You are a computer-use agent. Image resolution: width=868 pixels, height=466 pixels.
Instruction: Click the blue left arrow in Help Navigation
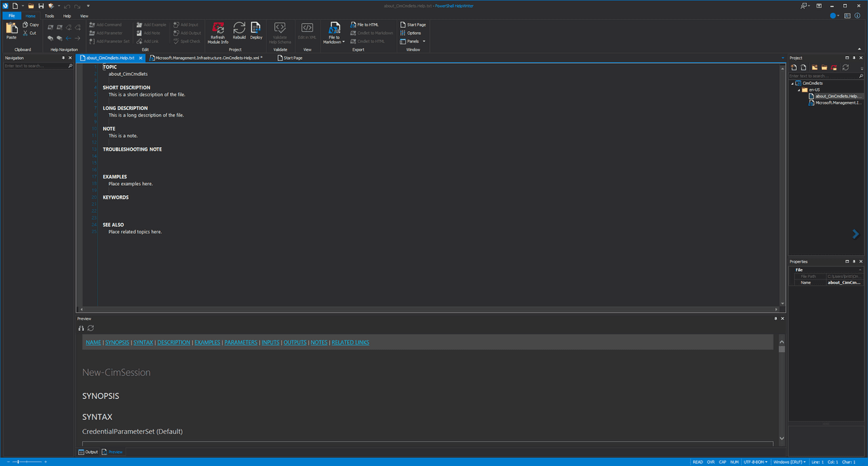pos(68,38)
